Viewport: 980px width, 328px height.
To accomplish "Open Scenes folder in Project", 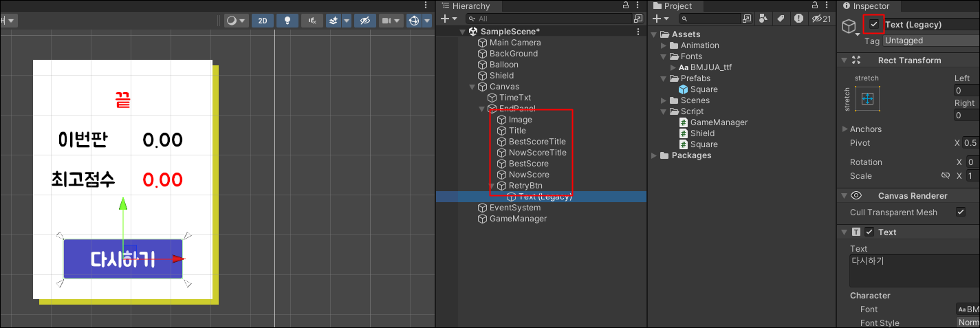I will [689, 100].
